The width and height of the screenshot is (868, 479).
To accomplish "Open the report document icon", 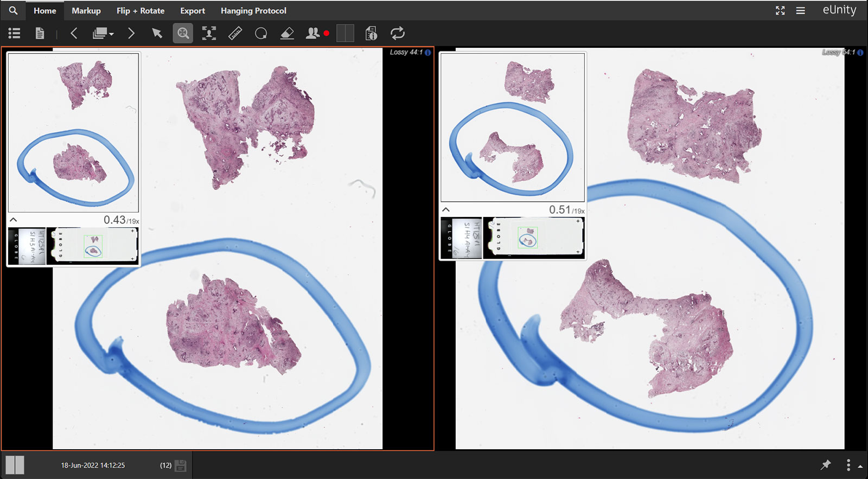I will click(40, 34).
